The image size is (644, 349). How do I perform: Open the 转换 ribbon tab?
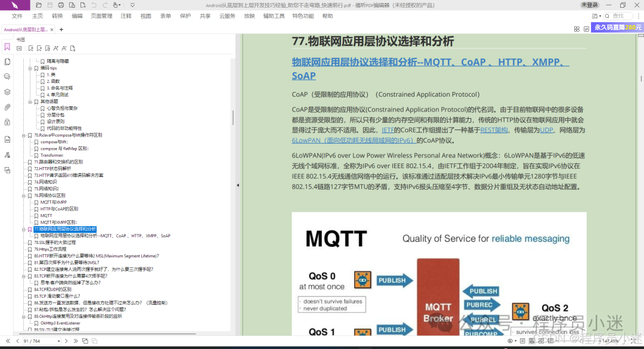point(57,16)
